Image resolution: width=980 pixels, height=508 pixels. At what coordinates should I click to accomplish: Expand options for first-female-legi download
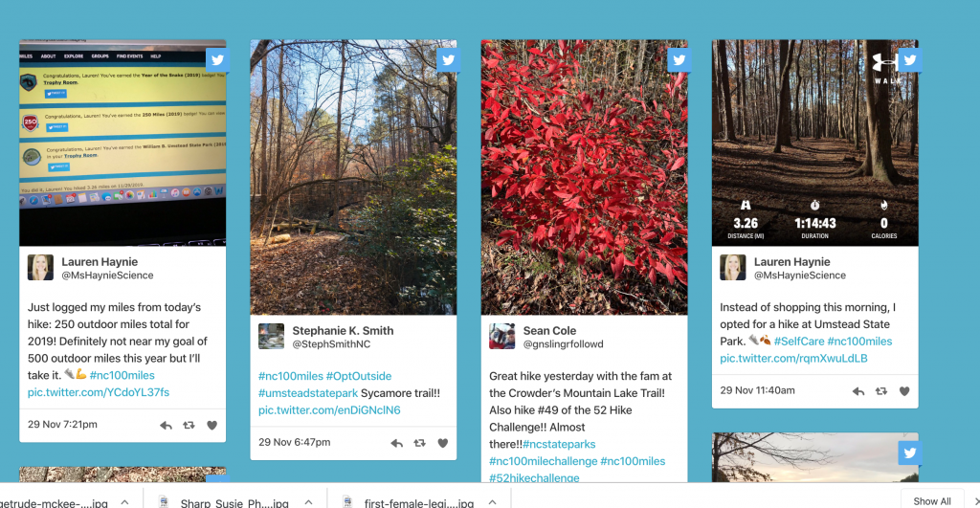(x=493, y=501)
